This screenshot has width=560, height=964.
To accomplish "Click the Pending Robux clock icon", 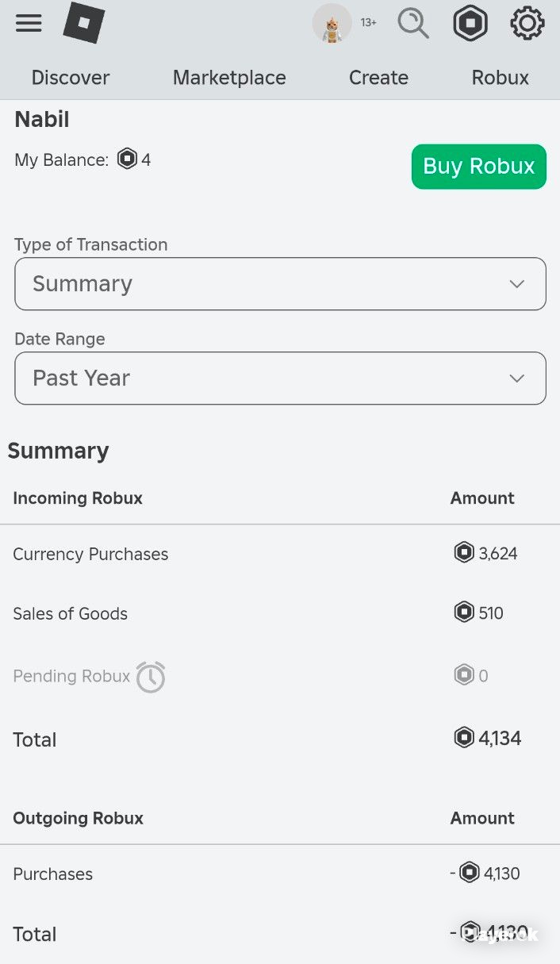I will 151,677.
